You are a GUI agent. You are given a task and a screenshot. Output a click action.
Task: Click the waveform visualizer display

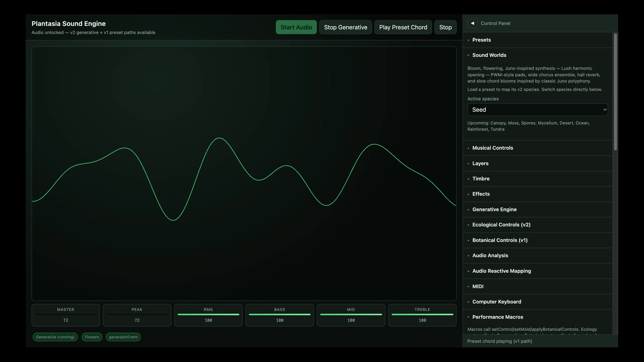(244, 173)
